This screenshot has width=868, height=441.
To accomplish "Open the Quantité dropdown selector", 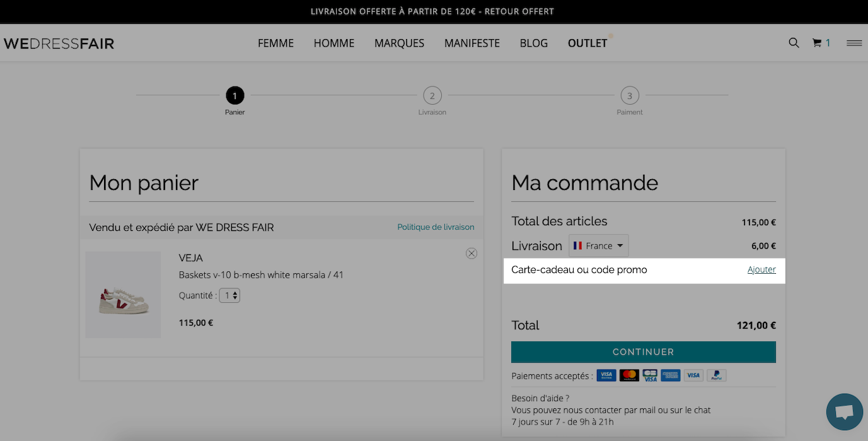I will [229, 295].
